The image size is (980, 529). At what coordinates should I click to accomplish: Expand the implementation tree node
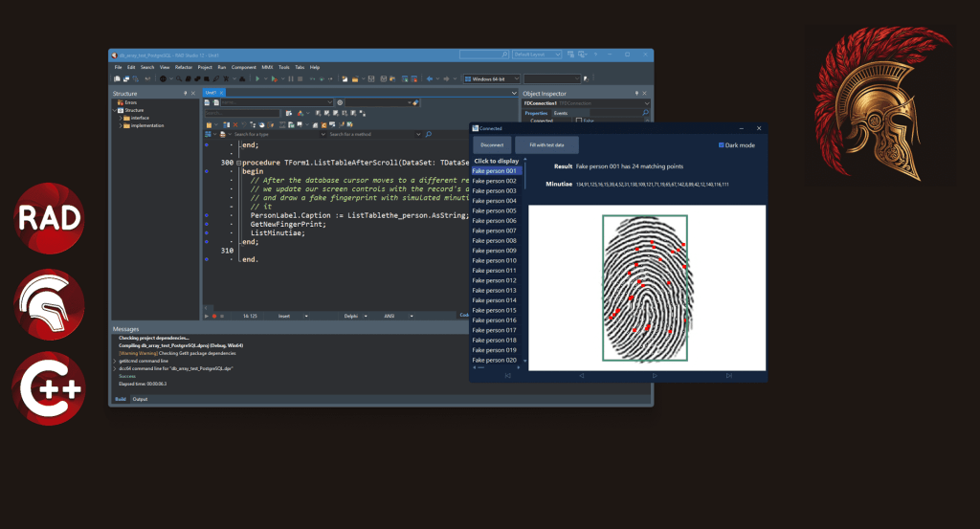tap(122, 125)
